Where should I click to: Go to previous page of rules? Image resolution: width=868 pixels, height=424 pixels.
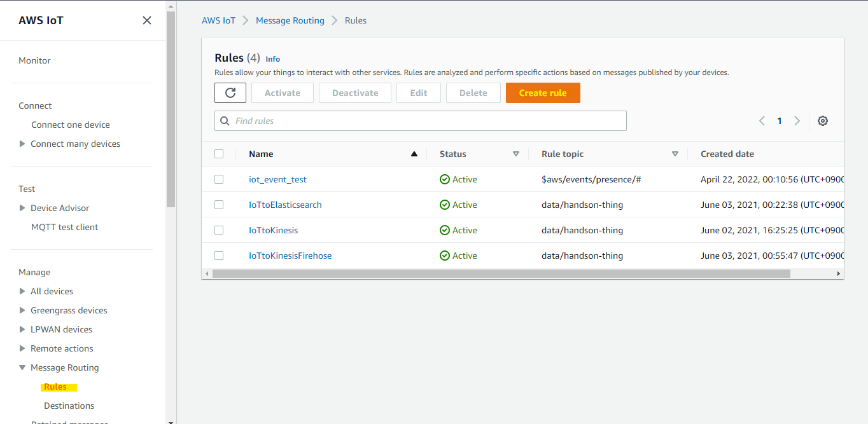click(x=762, y=121)
